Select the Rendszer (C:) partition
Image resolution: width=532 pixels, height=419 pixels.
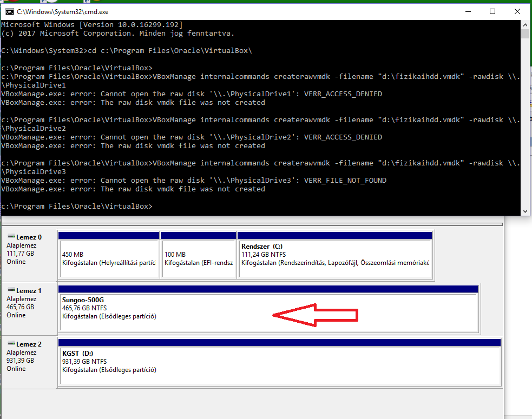tap(335, 255)
